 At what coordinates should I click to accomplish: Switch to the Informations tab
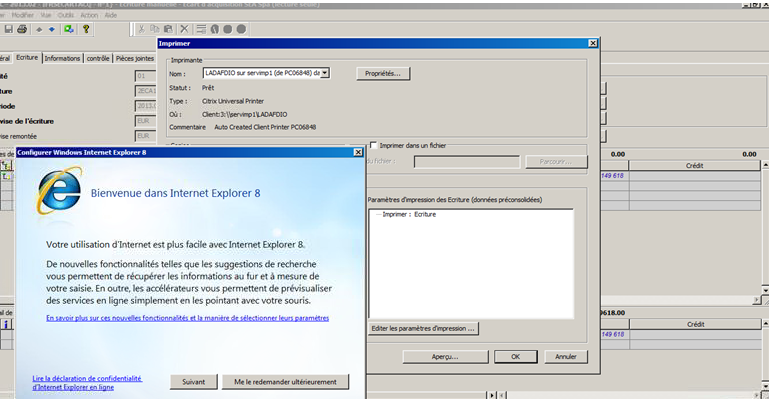(x=62, y=58)
